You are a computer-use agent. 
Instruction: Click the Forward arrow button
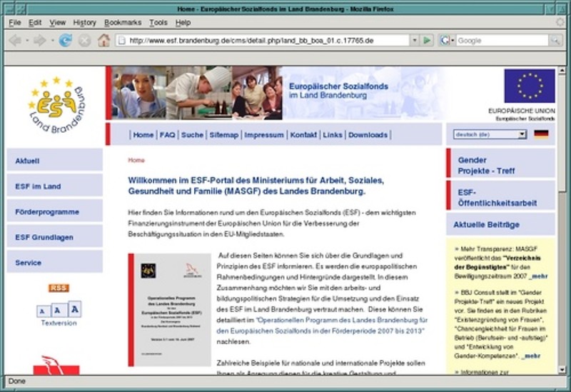[x=40, y=40]
